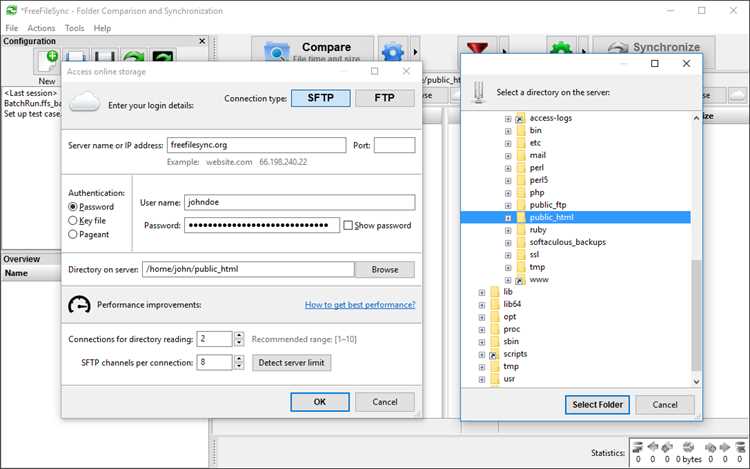
Task: Cancel the Access online storage dialog
Action: coord(385,402)
